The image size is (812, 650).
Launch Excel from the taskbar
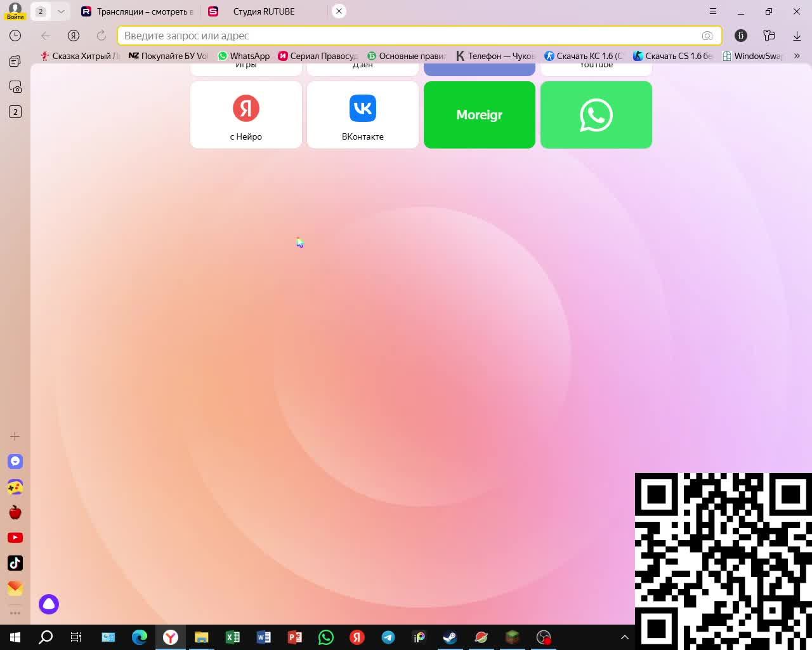coord(233,637)
